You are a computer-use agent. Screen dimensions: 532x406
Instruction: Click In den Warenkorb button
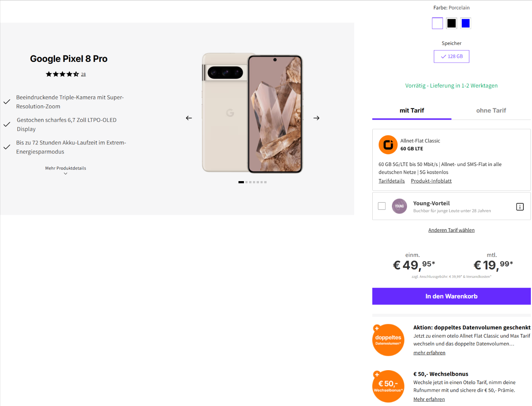452,296
